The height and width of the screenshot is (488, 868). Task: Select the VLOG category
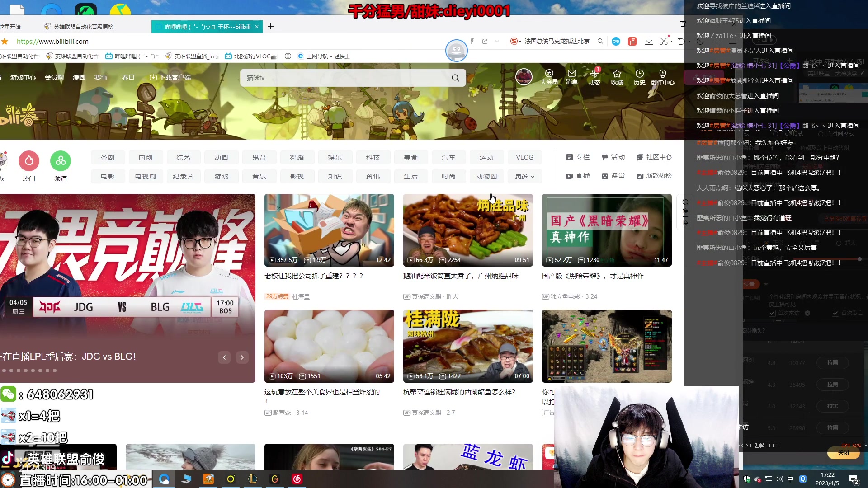[x=524, y=157]
